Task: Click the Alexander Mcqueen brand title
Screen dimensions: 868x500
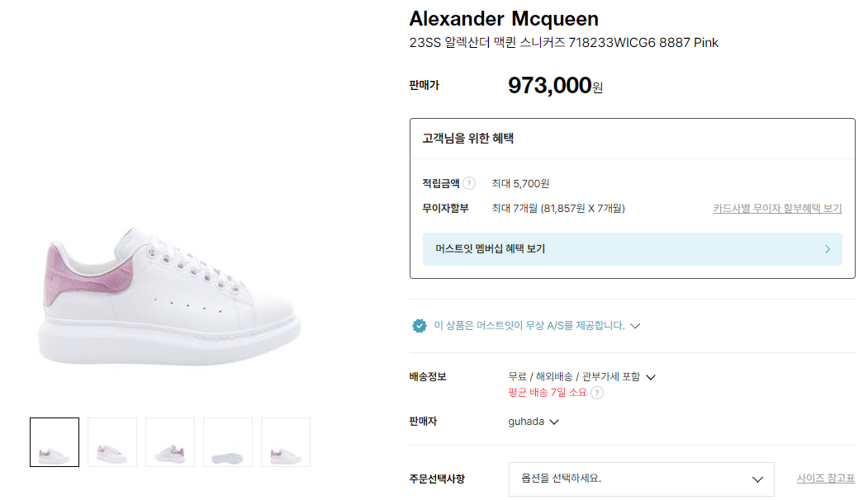Action: point(504,18)
